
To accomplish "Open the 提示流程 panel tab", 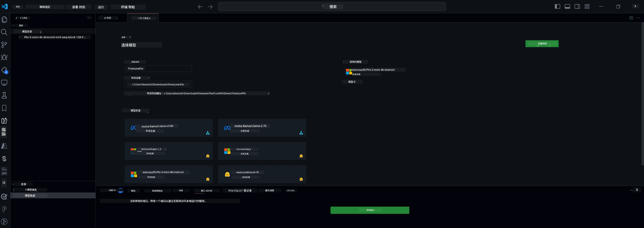I will coord(270,190).
